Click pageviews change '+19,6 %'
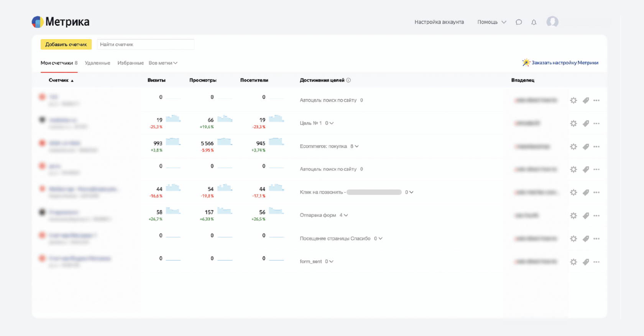Image resolution: width=644 pixels, height=336 pixels. click(207, 127)
